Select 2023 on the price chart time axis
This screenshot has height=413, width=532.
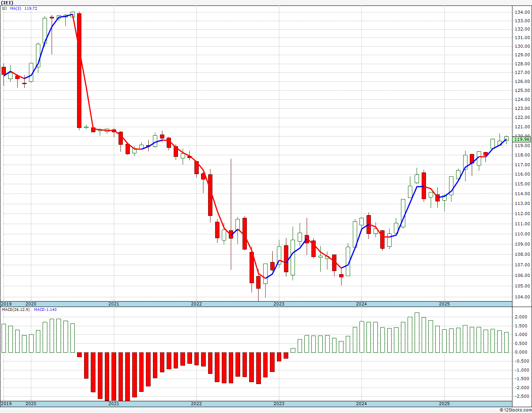click(279, 304)
